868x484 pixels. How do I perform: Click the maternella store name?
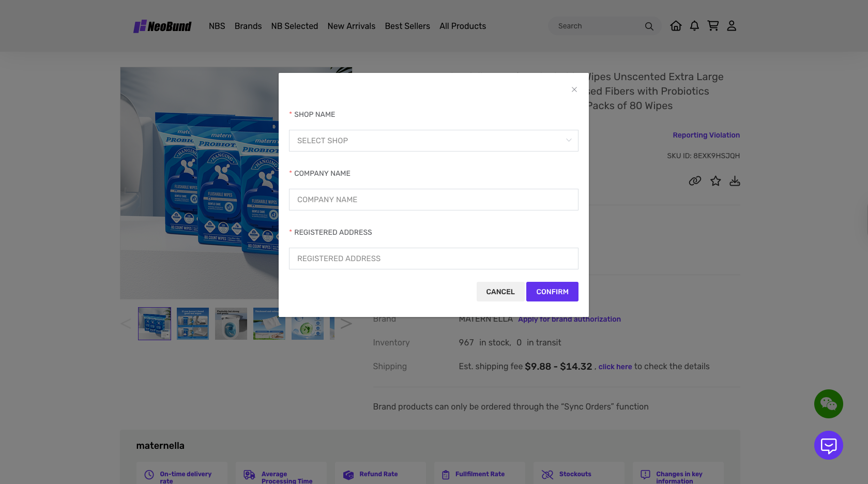(x=160, y=446)
